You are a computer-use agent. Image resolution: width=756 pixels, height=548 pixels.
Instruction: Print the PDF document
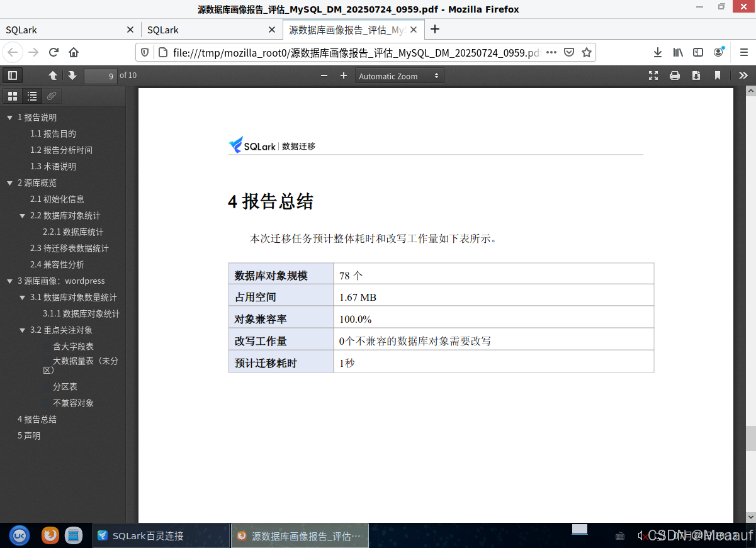point(675,75)
